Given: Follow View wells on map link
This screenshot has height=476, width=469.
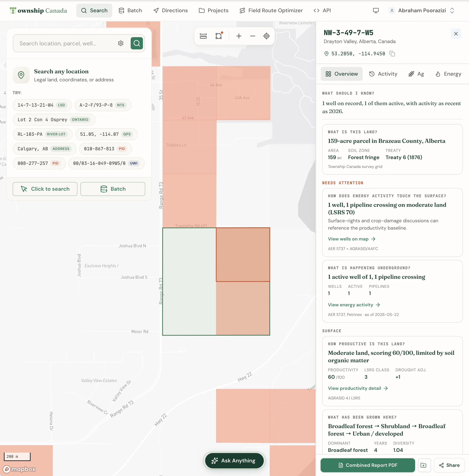Looking at the screenshot, I should [352, 239].
